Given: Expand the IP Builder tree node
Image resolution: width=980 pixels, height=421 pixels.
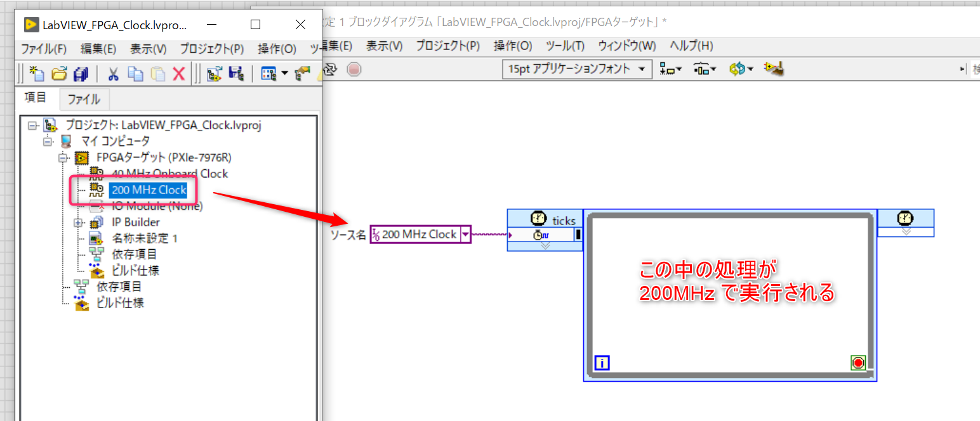Looking at the screenshot, I should 79,223.
